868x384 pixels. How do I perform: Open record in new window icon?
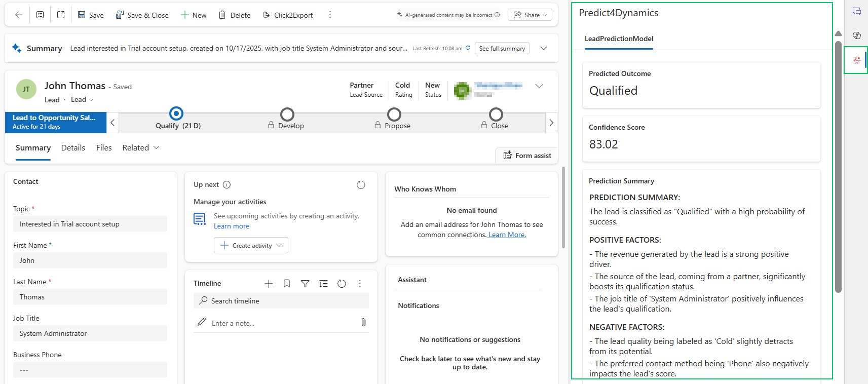(x=61, y=15)
